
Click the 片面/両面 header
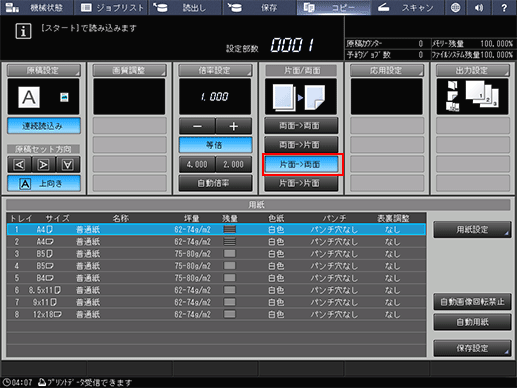click(302, 70)
